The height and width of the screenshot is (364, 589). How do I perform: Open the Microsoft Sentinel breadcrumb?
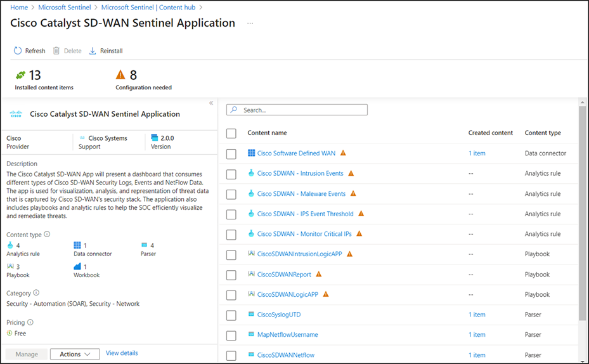pyautogui.click(x=65, y=7)
